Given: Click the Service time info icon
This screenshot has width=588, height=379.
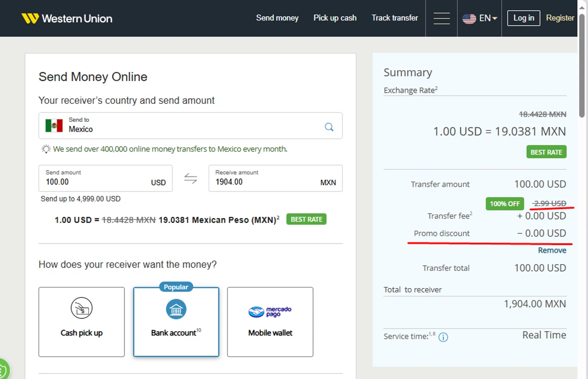Looking at the screenshot, I should [443, 337].
